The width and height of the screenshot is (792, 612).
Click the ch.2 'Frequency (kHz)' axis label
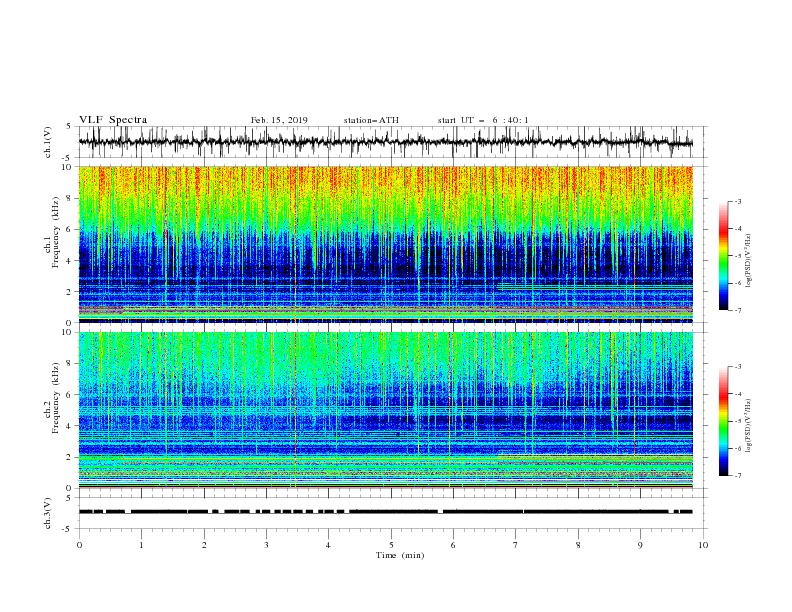(56, 398)
